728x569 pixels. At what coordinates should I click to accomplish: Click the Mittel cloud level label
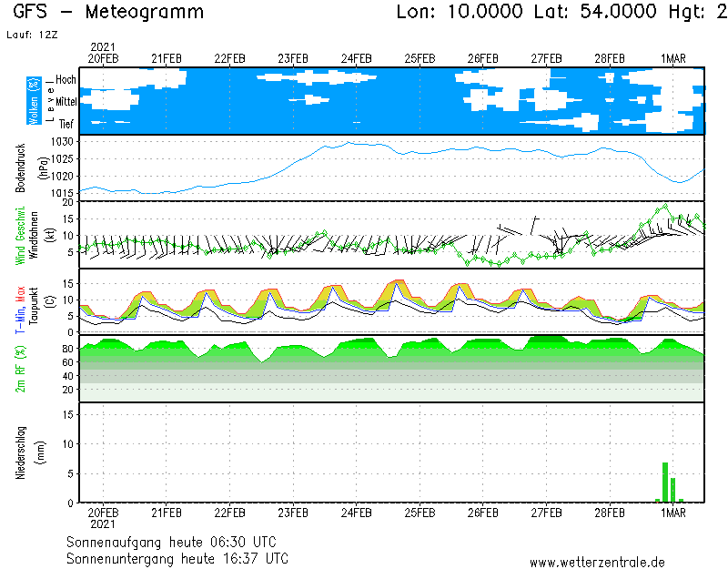click(66, 102)
